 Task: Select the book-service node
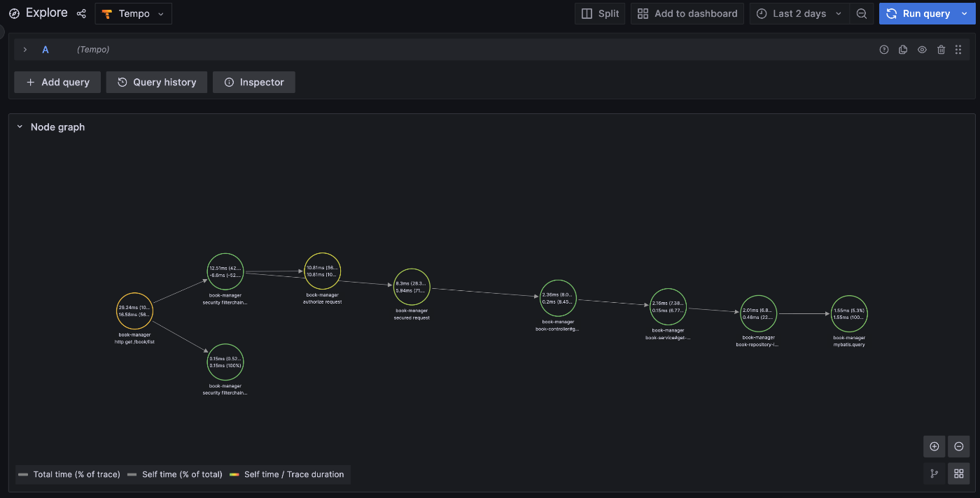tap(668, 306)
